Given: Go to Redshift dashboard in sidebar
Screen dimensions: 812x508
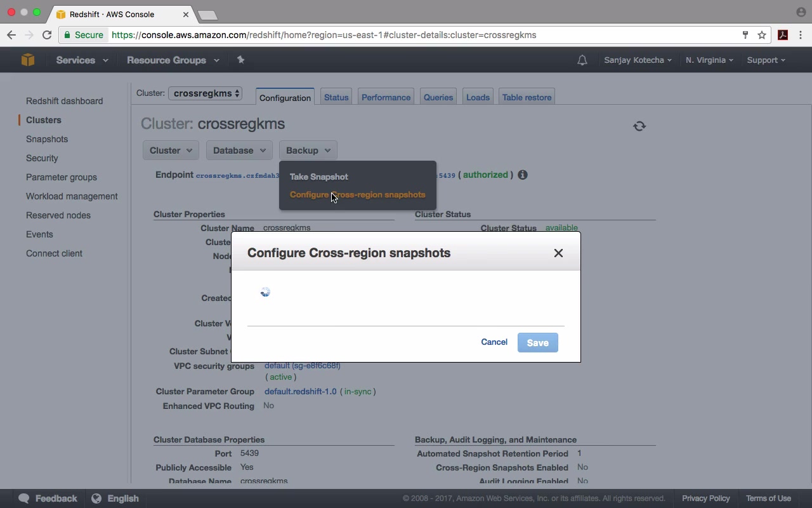Looking at the screenshot, I should (x=64, y=101).
